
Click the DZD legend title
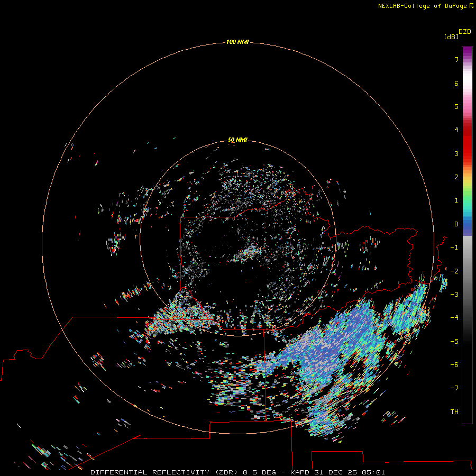(x=465, y=32)
